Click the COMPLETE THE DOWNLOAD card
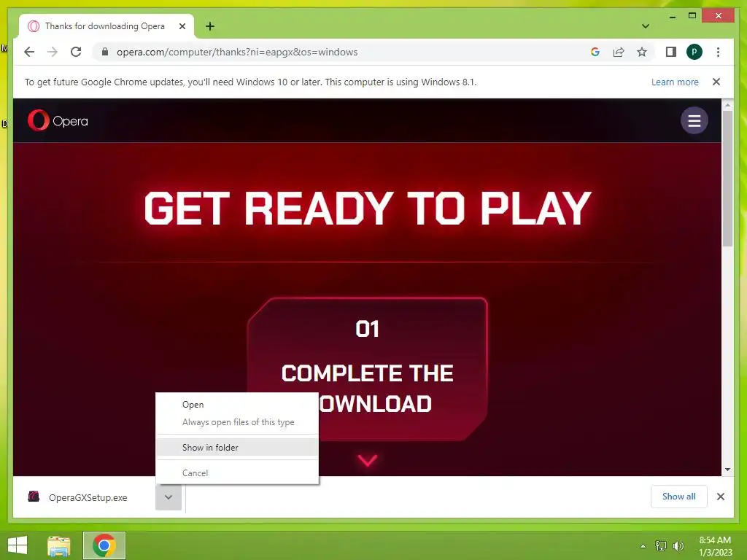The image size is (747, 560). pos(368,369)
